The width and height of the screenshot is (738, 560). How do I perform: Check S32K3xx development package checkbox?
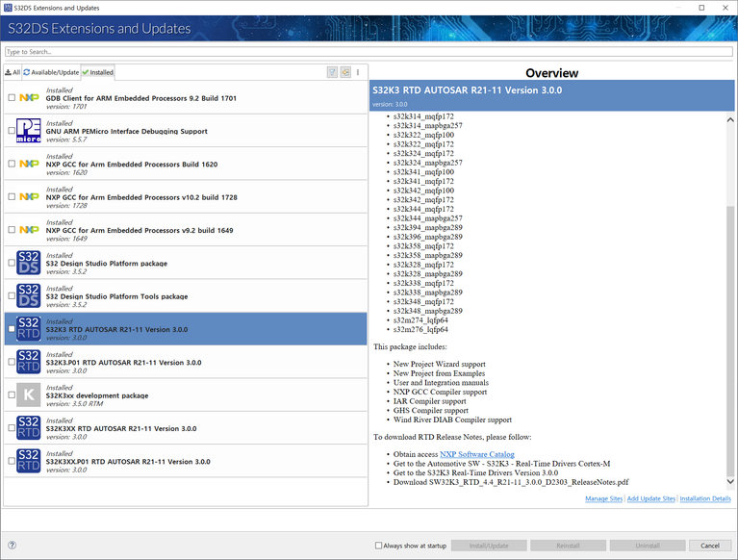12,395
